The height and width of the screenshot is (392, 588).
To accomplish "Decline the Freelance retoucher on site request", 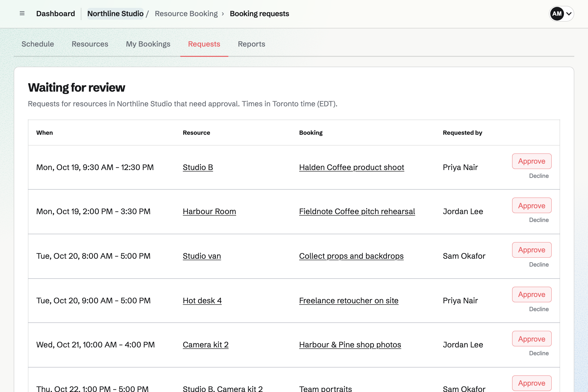I will [539, 309].
